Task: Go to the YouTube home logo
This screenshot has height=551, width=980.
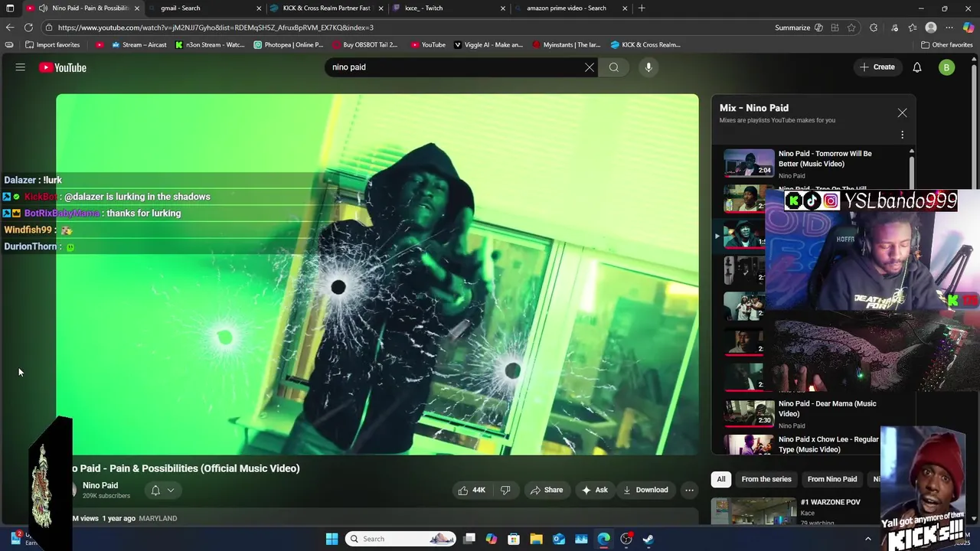Action: tap(63, 67)
